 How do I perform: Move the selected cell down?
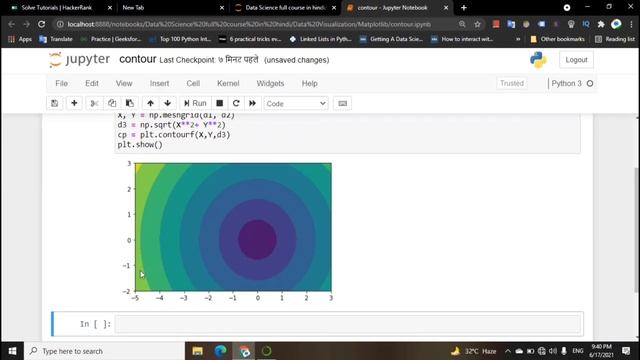pyautogui.click(x=167, y=103)
